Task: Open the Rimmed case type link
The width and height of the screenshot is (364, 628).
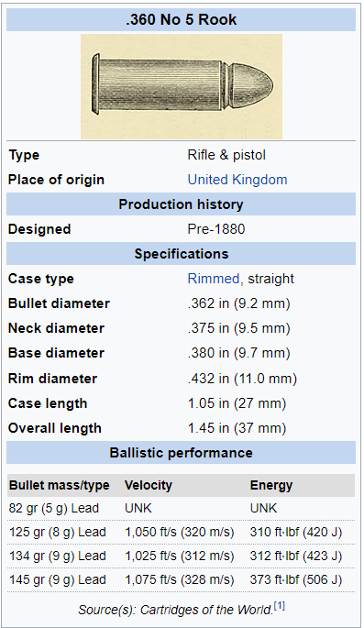Action: click(214, 279)
